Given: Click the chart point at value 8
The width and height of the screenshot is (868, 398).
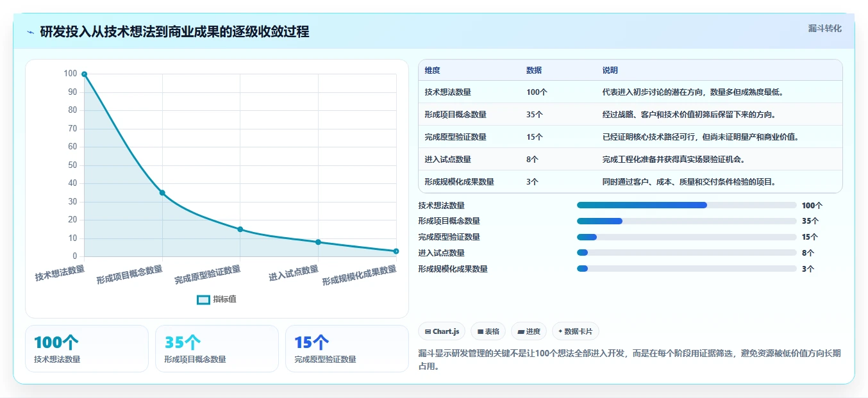Looking at the screenshot, I should [x=318, y=242].
